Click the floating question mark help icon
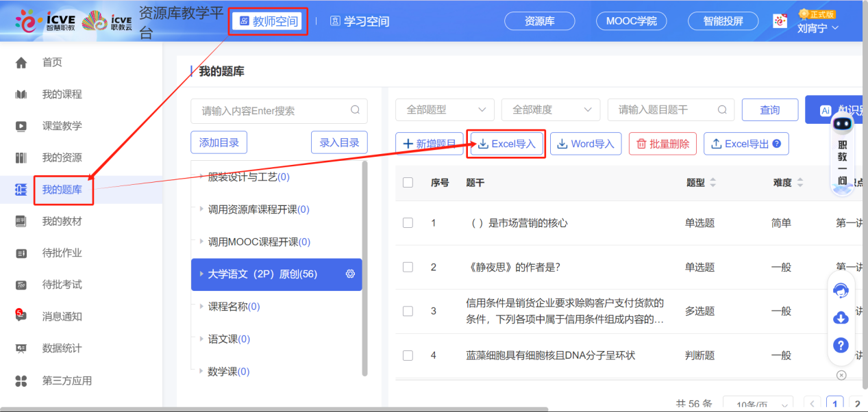Screen dimensions: 868x412 click(x=841, y=345)
